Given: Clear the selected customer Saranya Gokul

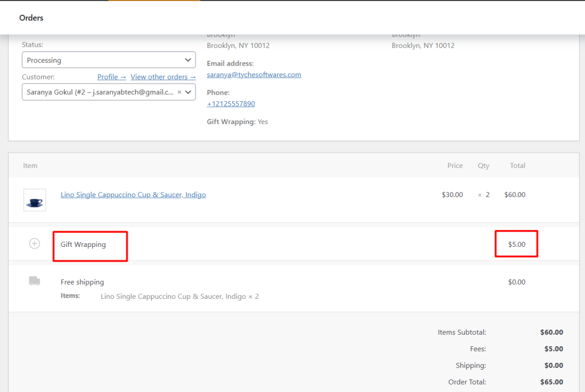Looking at the screenshot, I should pos(179,92).
